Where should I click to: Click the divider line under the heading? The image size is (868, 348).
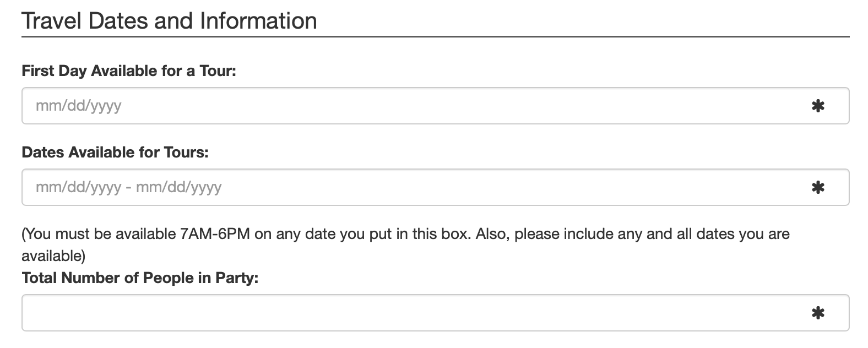coord(435,37)
